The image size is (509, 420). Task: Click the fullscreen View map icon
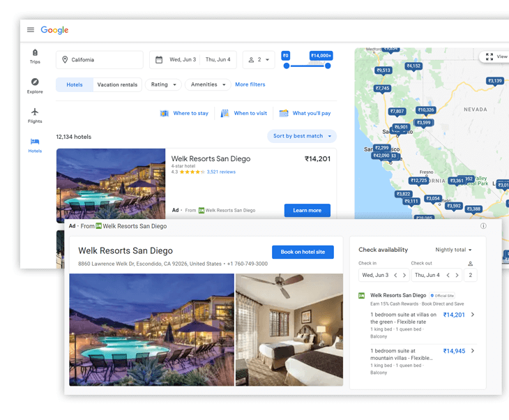click(x=489, y=57)
